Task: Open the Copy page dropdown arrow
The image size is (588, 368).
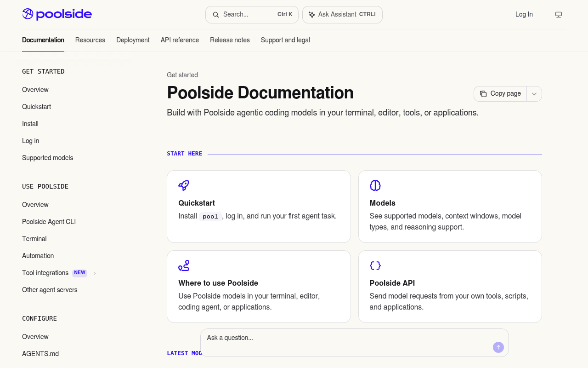Action: coord(534,94)
